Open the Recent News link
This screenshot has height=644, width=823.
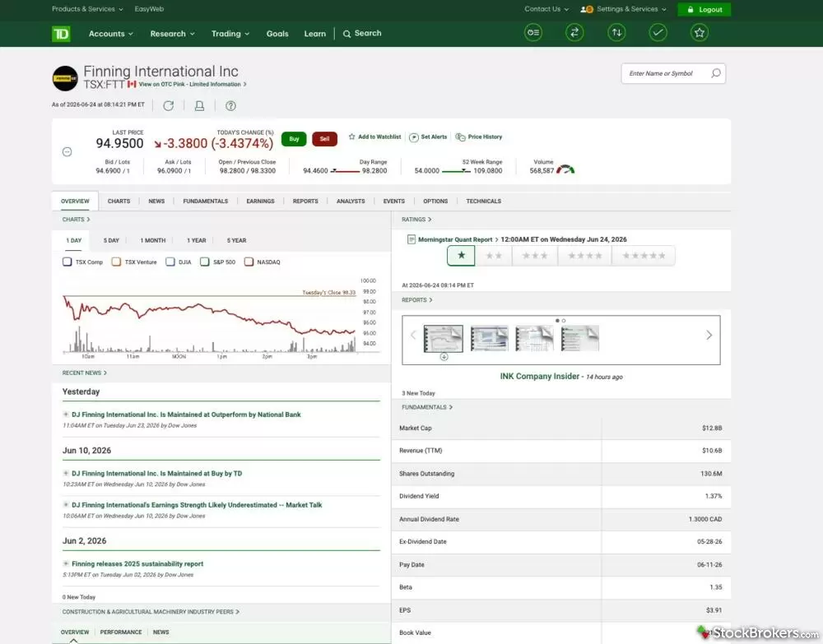(x=85, y=373)
